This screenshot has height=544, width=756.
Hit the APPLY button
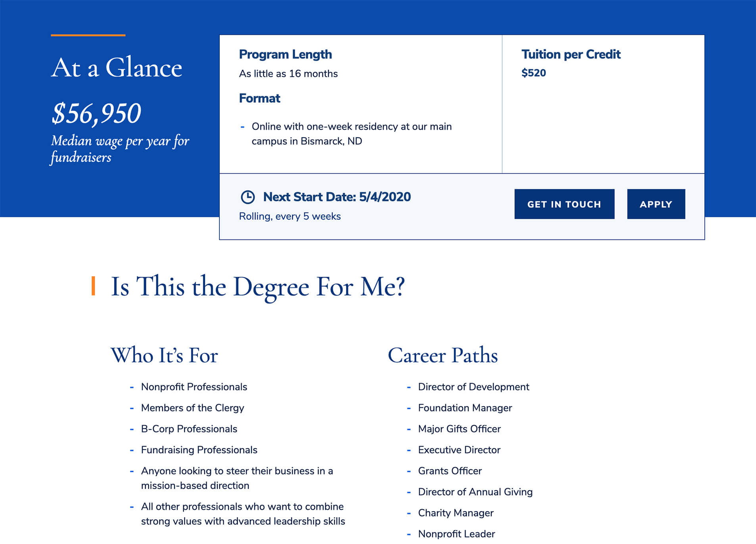(x=656, y=204)
